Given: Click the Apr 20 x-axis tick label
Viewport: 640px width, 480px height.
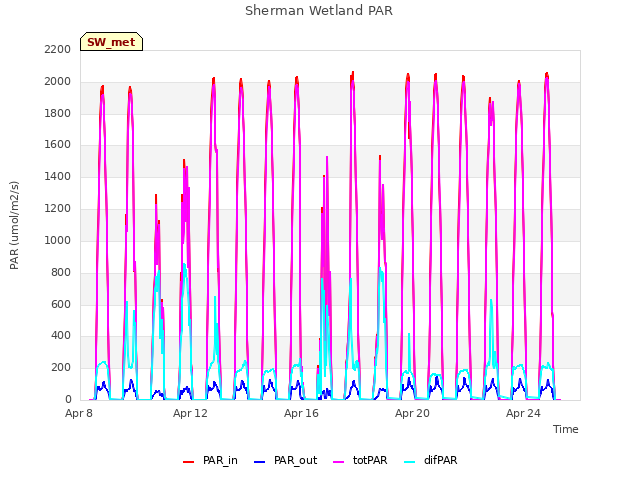Looking at the screenshot, I should [x=412, y=413].
